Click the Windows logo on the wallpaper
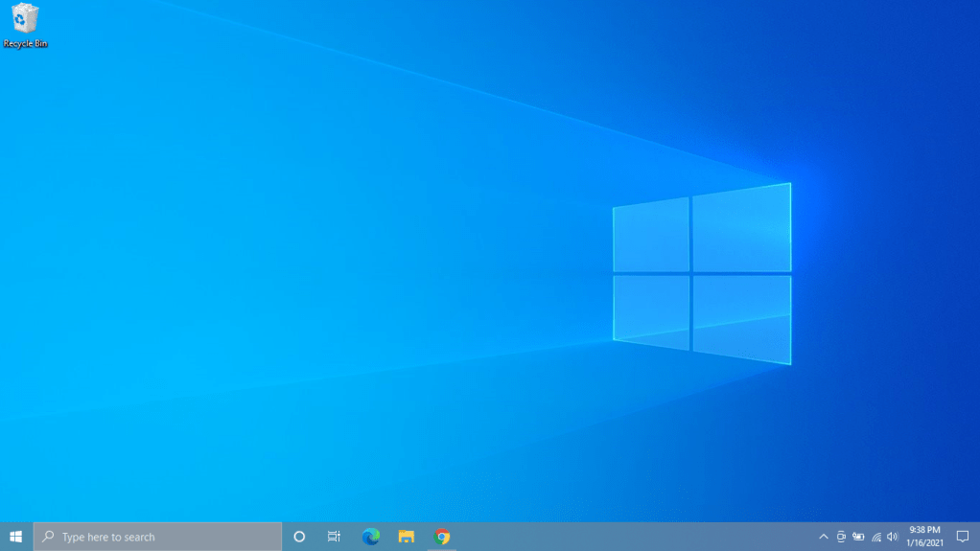 pyautogui.click(x=702, y=273)
